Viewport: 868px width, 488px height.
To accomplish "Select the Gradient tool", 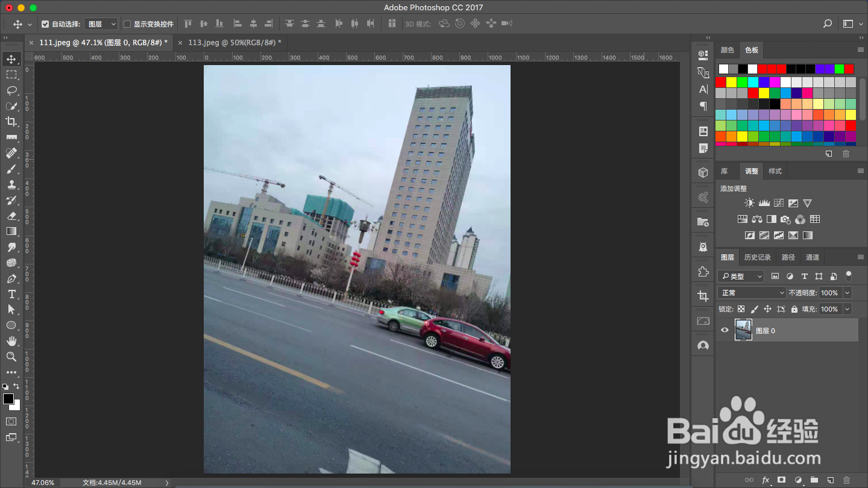I will [x=11, y=231].
